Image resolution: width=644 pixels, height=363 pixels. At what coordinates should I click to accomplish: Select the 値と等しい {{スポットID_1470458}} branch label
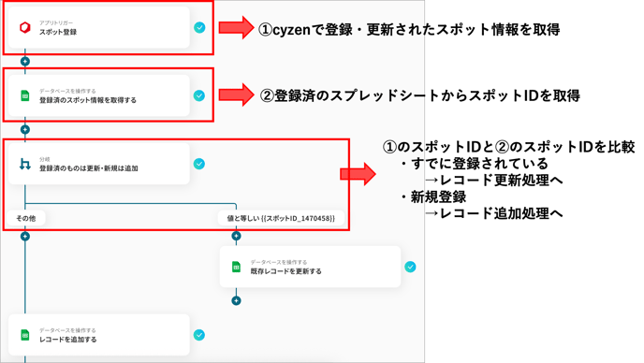click(x=282, y=218)
